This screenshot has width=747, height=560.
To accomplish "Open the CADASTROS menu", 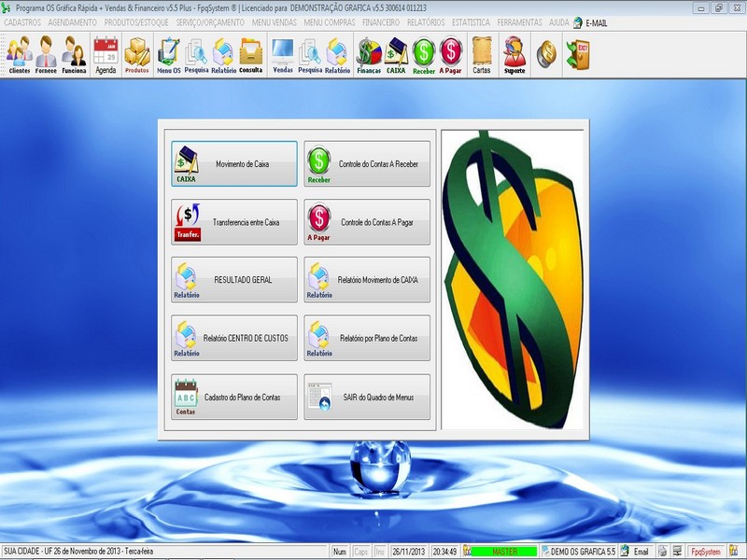I will click(22, 22).
